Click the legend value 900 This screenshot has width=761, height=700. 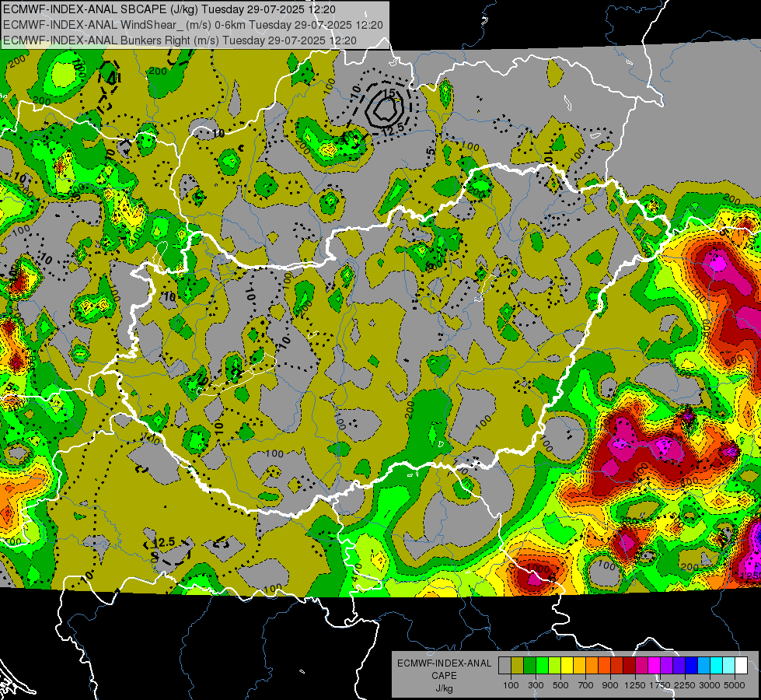point(610,685)
